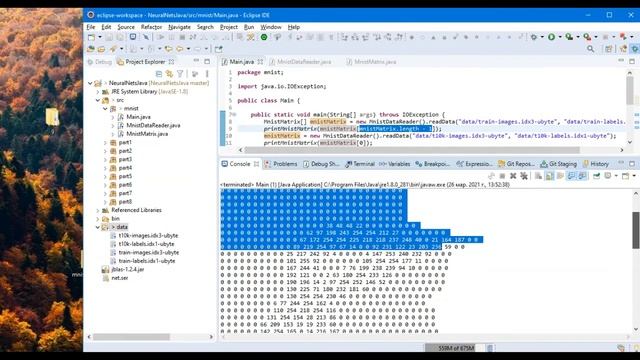Click the External Tools run icon
The height and width of the screenshot is (360, 640).
[587, 37]
